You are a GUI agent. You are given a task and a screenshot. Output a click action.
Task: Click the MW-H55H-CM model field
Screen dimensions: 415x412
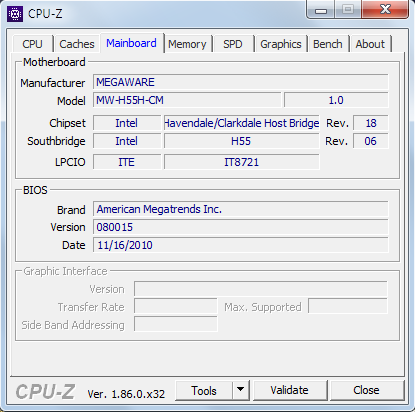(x=187, y=100)
